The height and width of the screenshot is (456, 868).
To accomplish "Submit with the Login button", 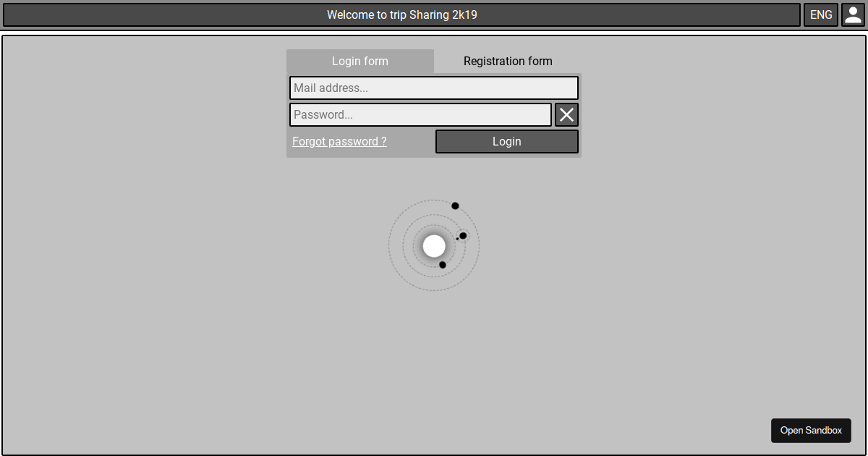I will [x=507, y=142].
